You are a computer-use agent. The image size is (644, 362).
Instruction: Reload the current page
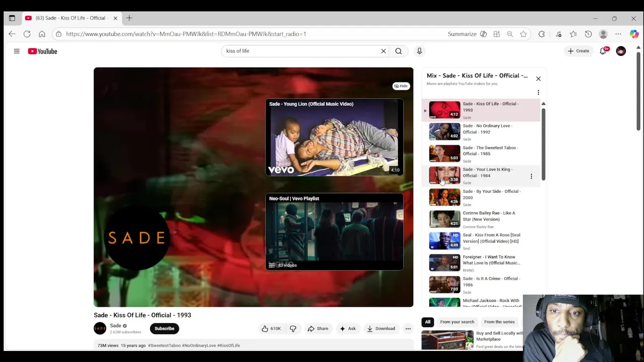click(x=27, y=34)
